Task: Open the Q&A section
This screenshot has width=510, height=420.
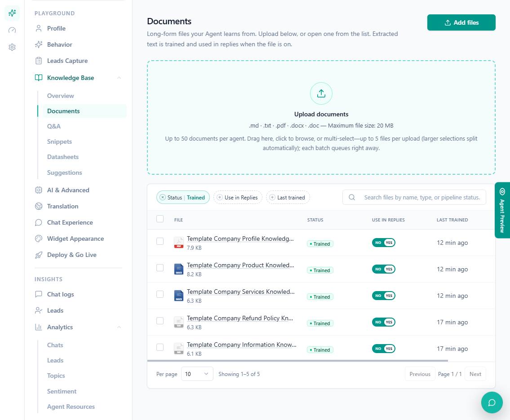Action: pos(54,126)
